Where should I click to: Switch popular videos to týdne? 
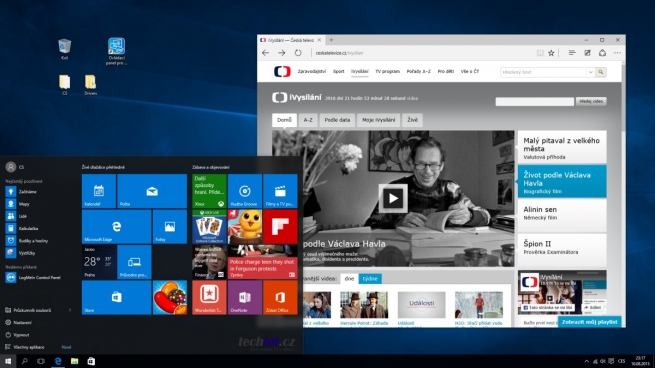(x=370, y=279)
